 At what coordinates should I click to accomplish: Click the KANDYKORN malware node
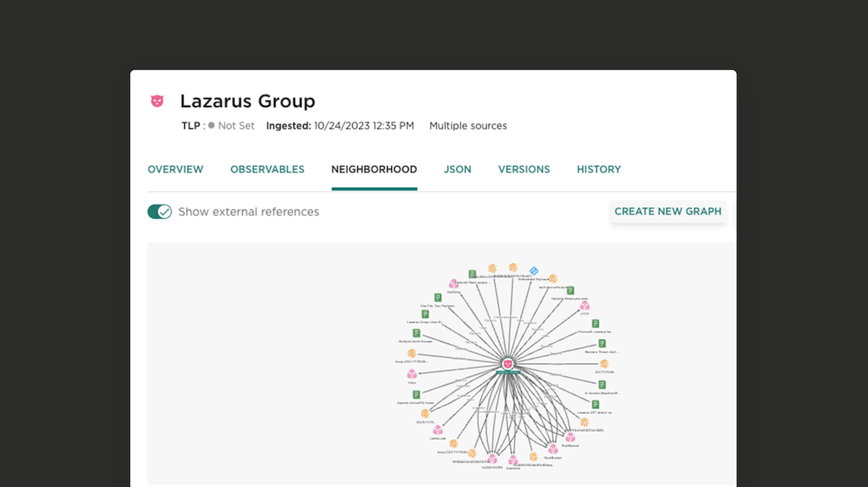pos(492,459)
